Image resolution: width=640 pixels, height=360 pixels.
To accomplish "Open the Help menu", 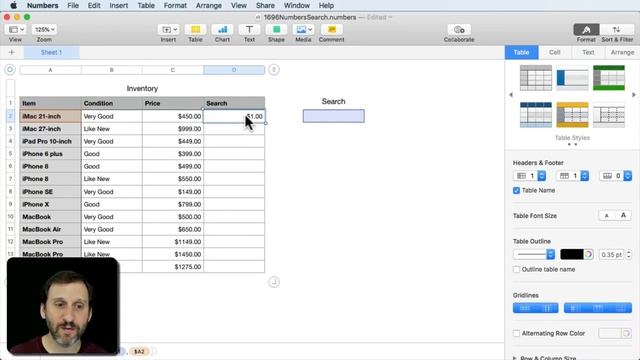I will pyautogui.click(x=326, y=5).
